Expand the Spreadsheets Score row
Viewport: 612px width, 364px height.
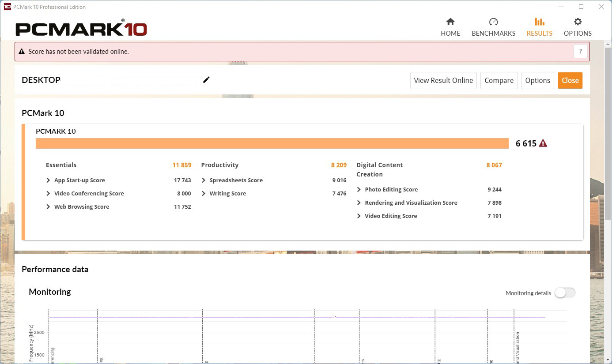(x=204, y=180)
